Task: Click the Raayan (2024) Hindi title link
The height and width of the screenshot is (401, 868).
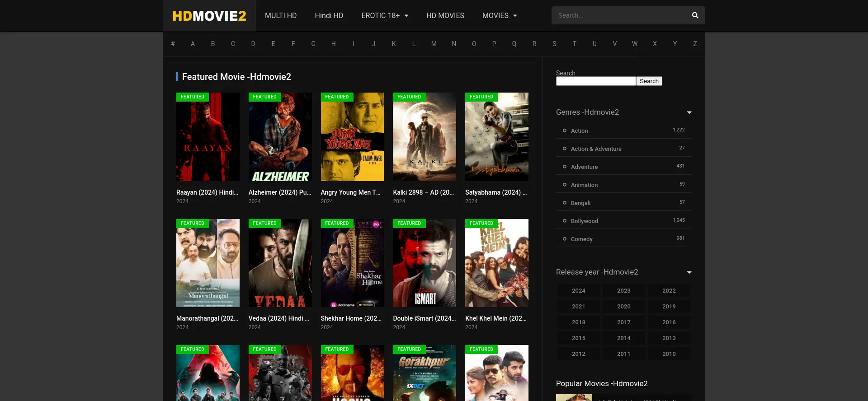Action: click(x=207, y=192)
